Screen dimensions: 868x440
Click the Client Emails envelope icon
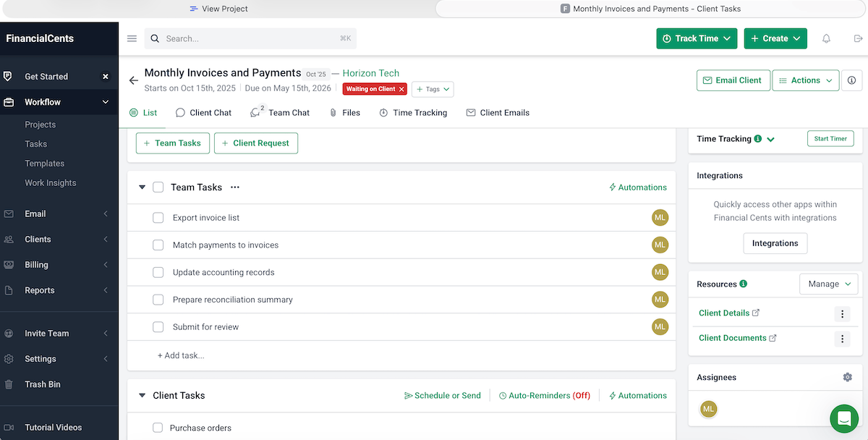(x=472, y=112)
